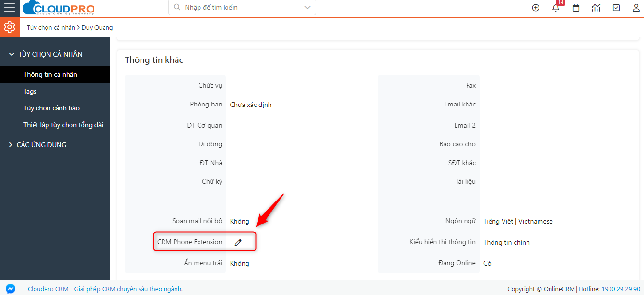
Task: Click the "ĐT Cơ quan" field label
Action: pos(205,125)
